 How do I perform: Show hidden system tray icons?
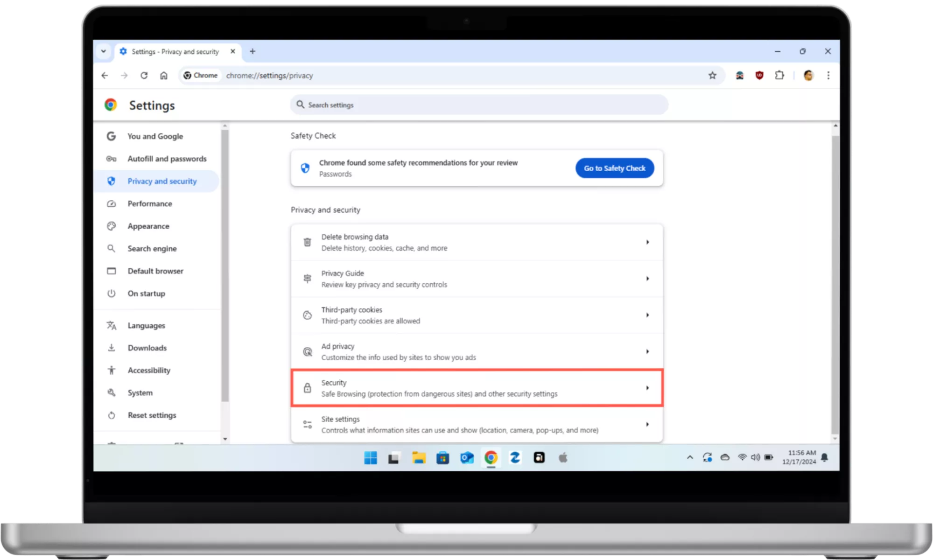[x=690, y=458]
